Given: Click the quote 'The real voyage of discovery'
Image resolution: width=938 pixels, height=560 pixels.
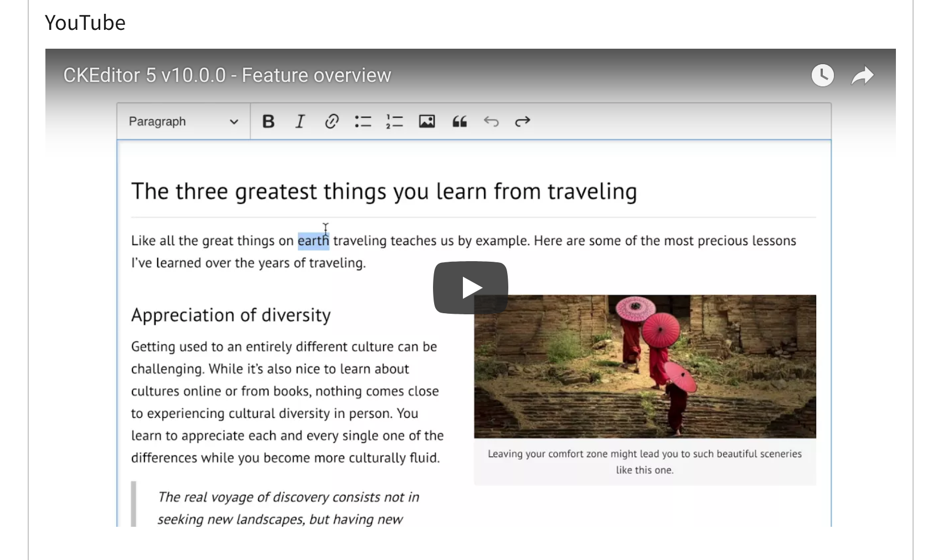Looking at the screenshot, I should point(288,508).
